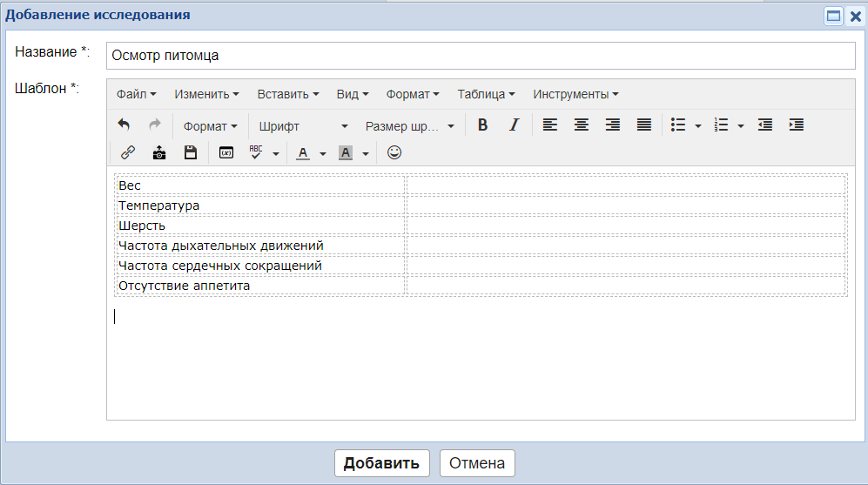Click into the Название text field
The width and height of the screenshot is (868, 485).
pos(481,56)
